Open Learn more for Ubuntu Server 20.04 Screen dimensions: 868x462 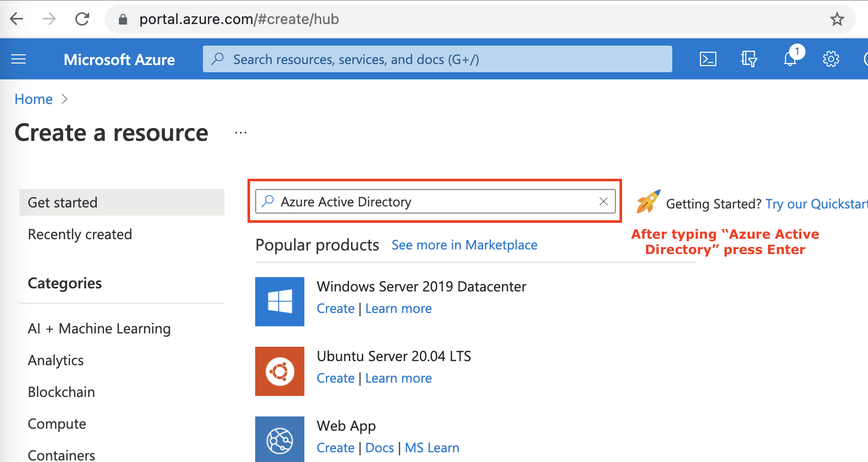coord(398,379)
